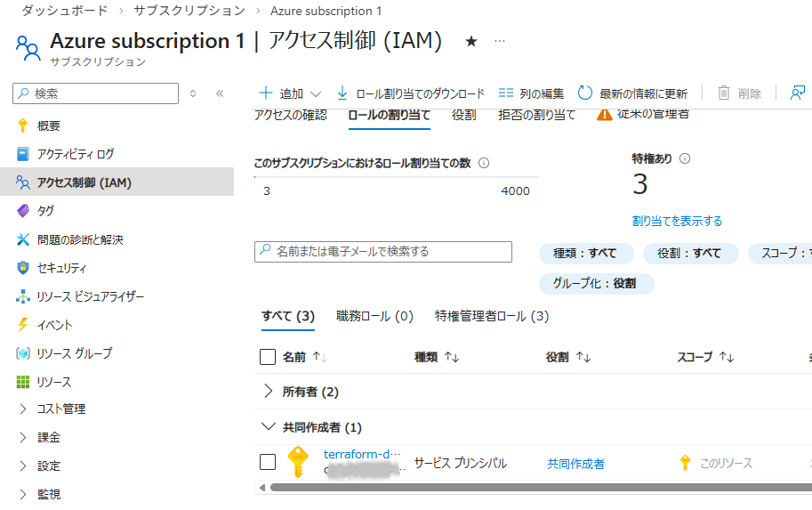The width and height of the screenshot is (812, 510).
Task: Expand the 所有者 (2) group
Action: tap(269, 392)
